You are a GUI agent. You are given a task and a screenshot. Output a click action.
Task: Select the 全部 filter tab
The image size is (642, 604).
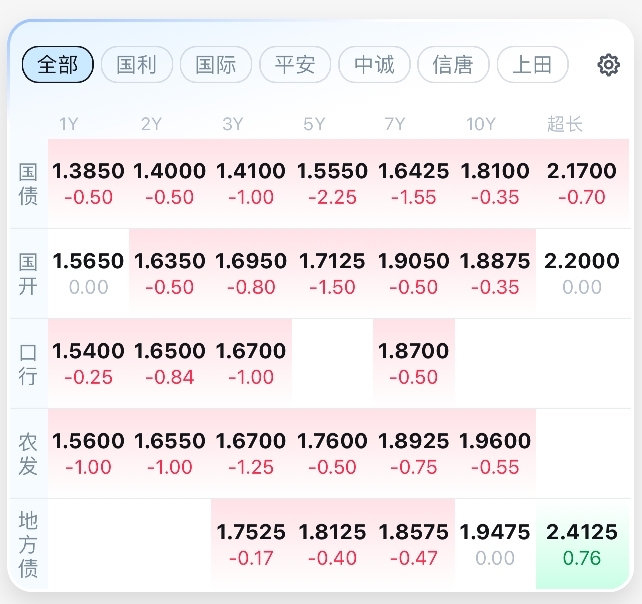(58, 65)
